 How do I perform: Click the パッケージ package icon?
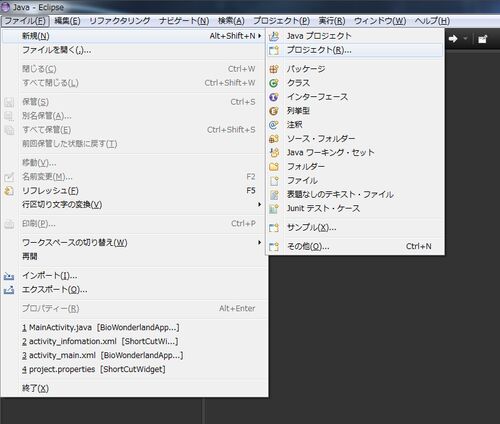pos(274,69)
